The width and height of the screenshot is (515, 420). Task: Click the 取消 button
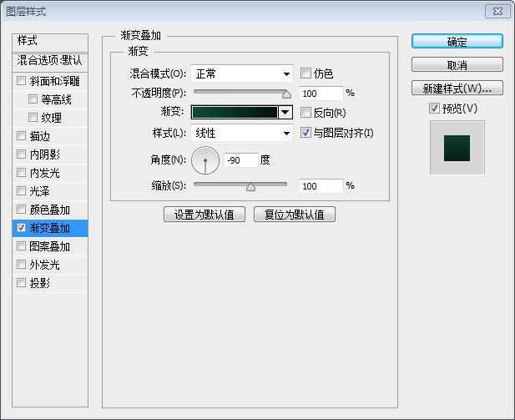click(x=457, y=64)
